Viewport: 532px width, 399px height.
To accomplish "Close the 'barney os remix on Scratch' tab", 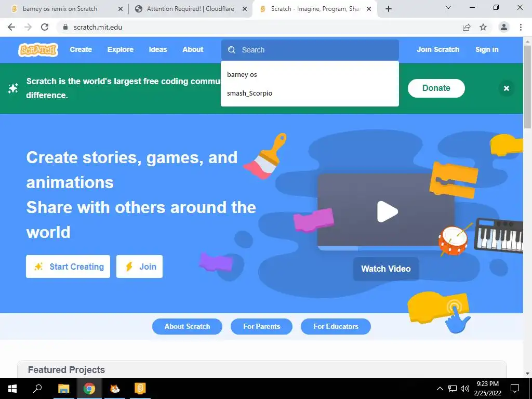I will [x=120, y=9].
